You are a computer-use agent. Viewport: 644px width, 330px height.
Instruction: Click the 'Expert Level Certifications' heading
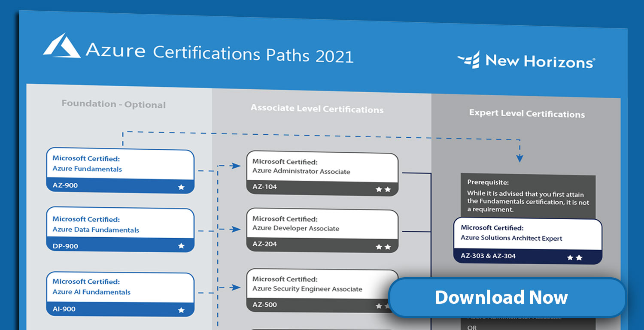click(527, 114)
